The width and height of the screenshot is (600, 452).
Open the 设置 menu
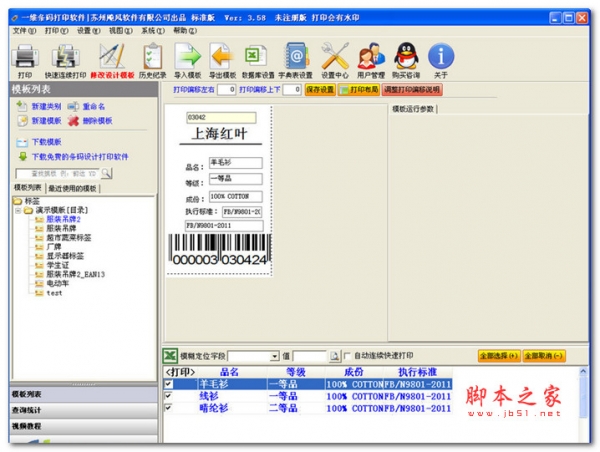click(88, 31)
